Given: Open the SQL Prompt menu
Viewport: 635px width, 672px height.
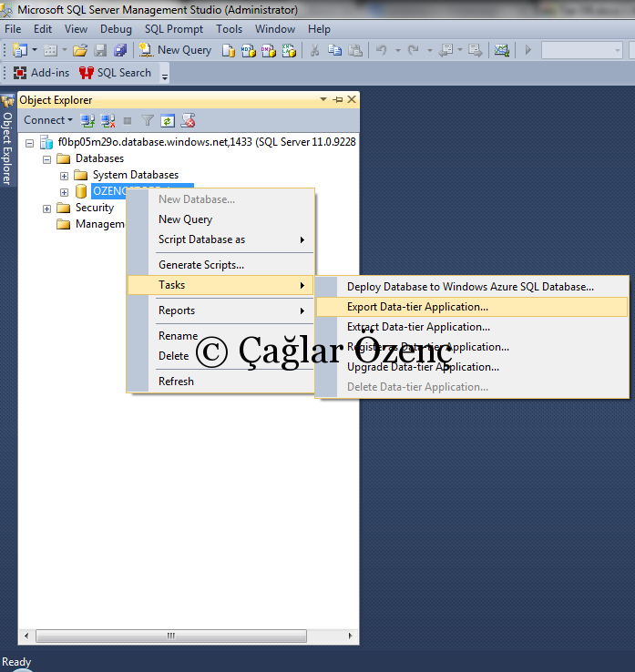Looking at the screenshot, I should [174, 29].
